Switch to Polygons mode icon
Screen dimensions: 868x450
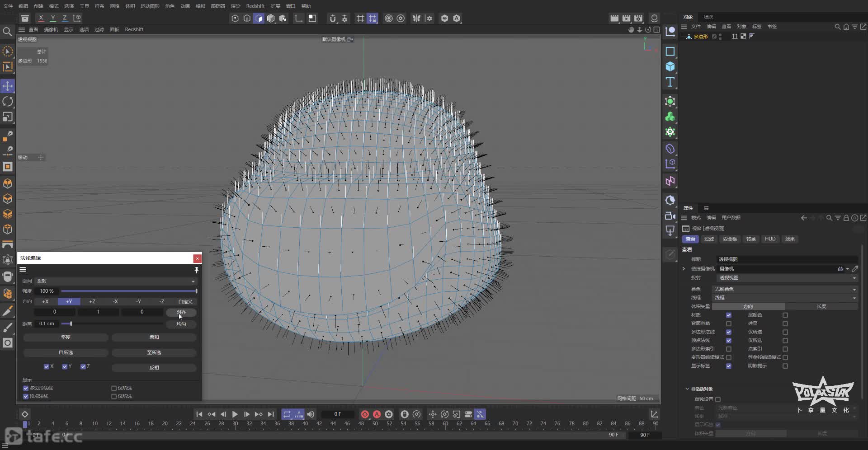tap(259, 19)
